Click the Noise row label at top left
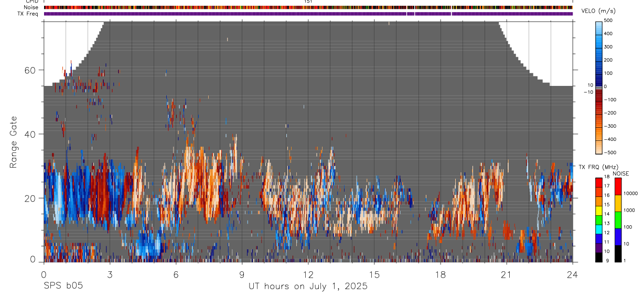The width and height of the screenshot is (644, 297). coord(31,7)
